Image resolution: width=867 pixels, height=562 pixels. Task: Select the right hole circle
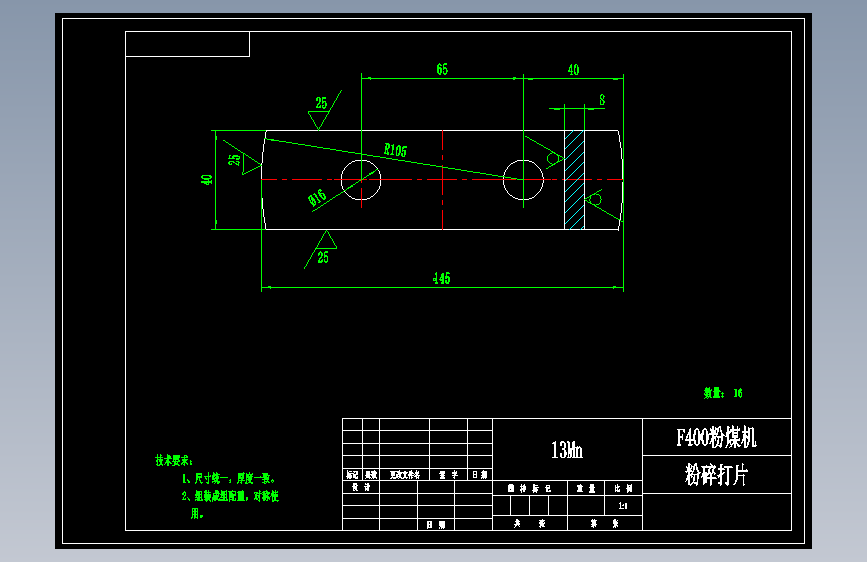point(523,180)
